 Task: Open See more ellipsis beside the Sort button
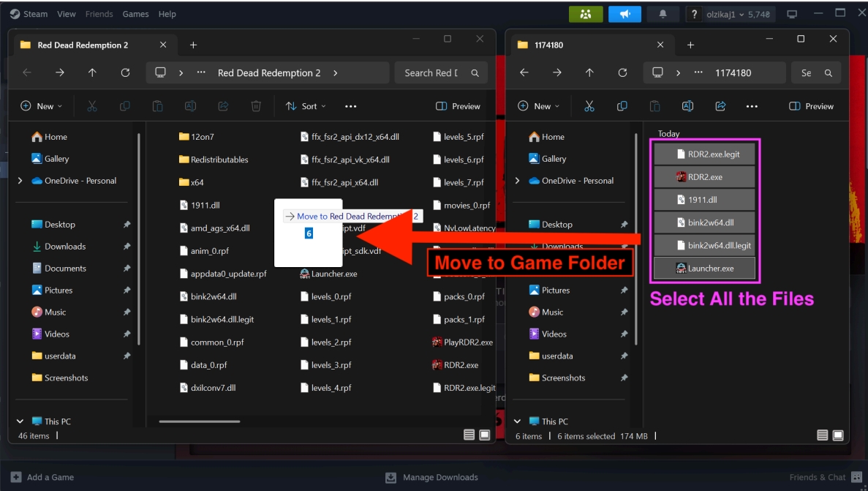[x=351, y=106]
